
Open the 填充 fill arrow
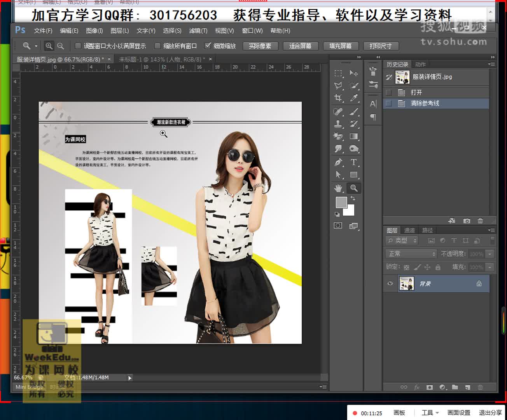click(490, 267)
